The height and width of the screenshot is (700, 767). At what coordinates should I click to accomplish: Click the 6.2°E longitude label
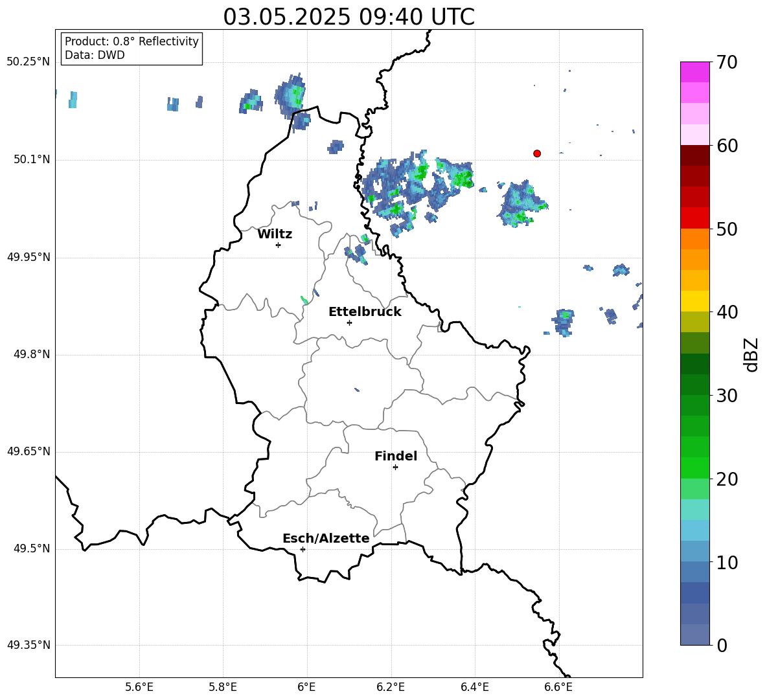pyautogui.click(x=391, y=687)
